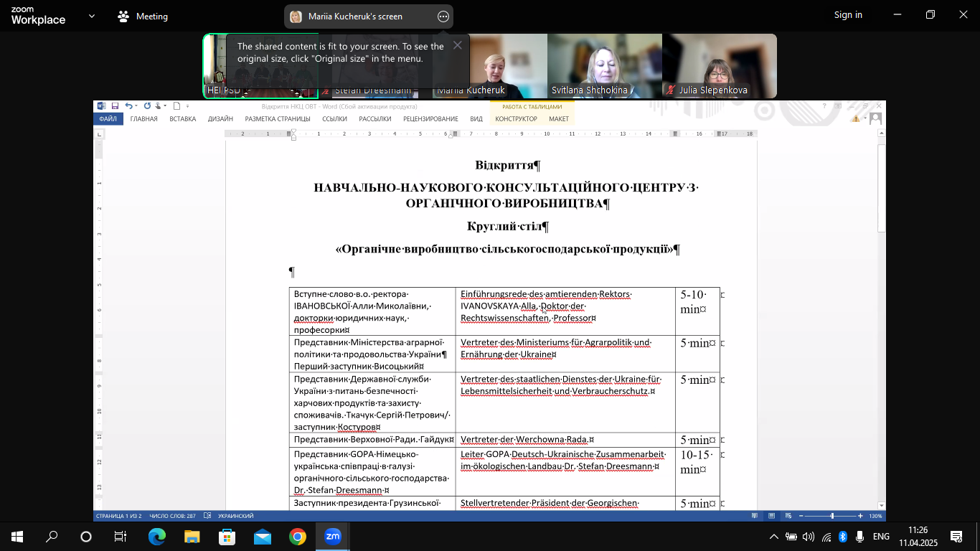Image resolution: width=980 pixels, height=551 pixels.
Task: Expand the Zoom Workplace dropdown arrow
Action: point(91,16)
